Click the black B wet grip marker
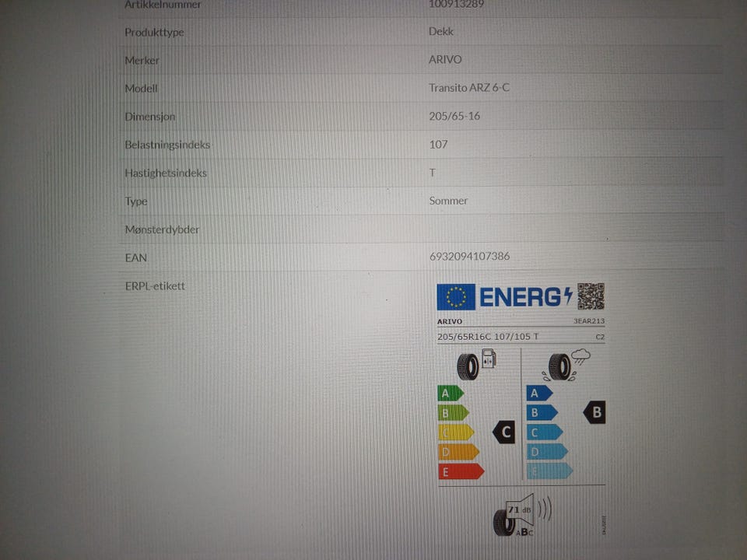The height and width of the screenshot is (560, 747). (594, 412)
